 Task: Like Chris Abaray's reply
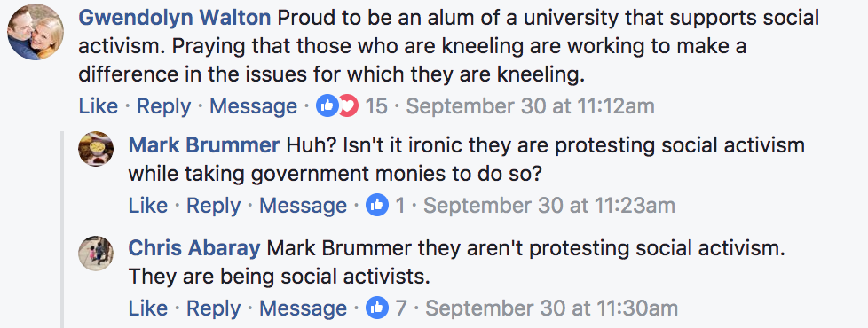click(x=148, y=308)
